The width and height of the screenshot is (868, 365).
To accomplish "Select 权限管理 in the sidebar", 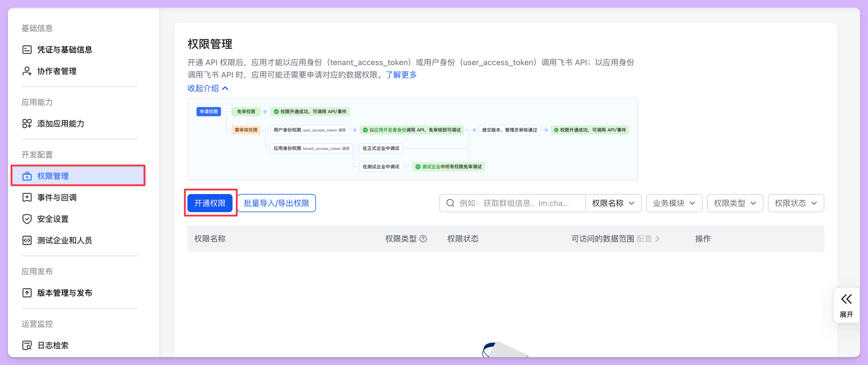I will (x=78, y=176).
